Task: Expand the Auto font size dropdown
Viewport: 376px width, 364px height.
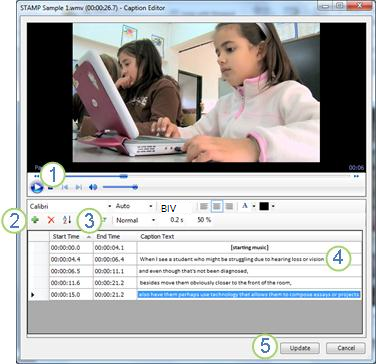Action: [134, 206]
